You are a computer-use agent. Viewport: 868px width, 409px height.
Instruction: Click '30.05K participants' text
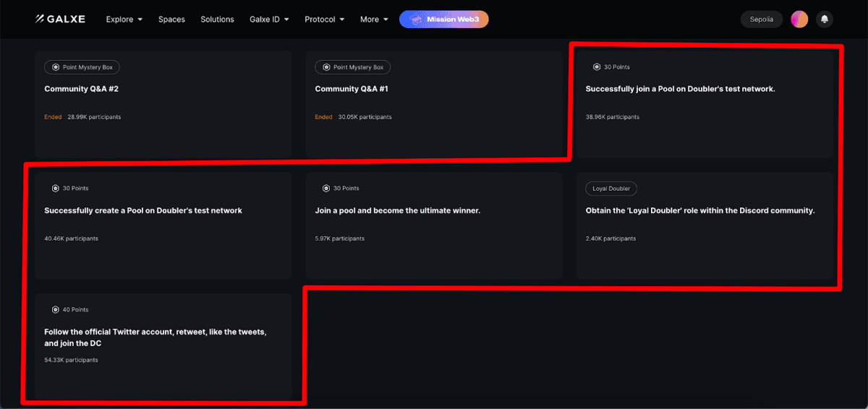point(365,117)
